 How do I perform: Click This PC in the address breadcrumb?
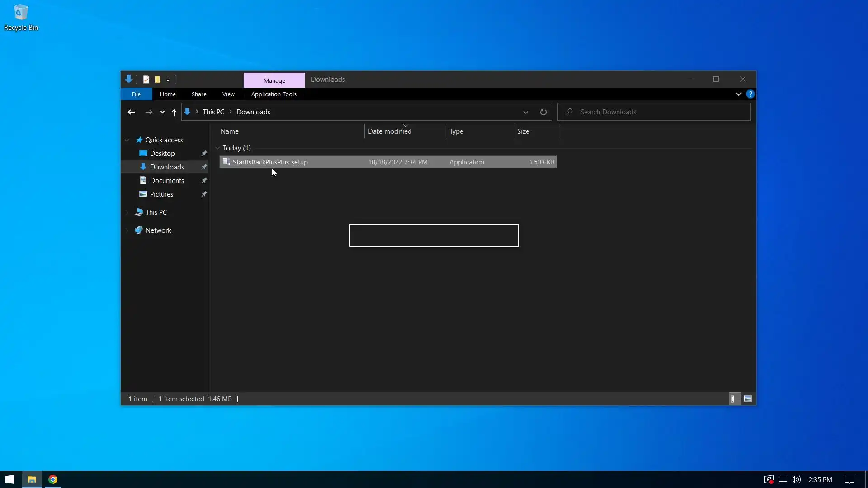(x=213, y=112)
